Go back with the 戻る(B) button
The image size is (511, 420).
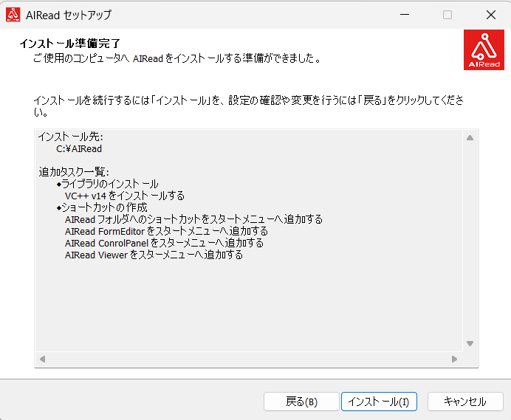(301, 402)
